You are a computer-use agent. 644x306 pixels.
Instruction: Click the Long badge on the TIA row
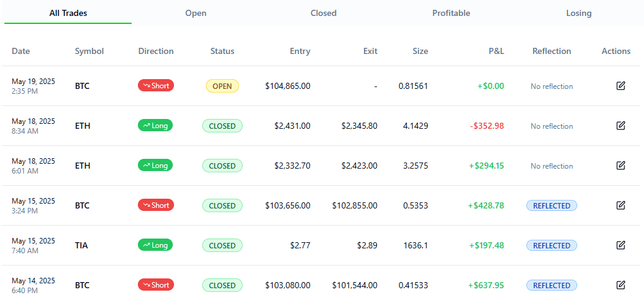155,245
